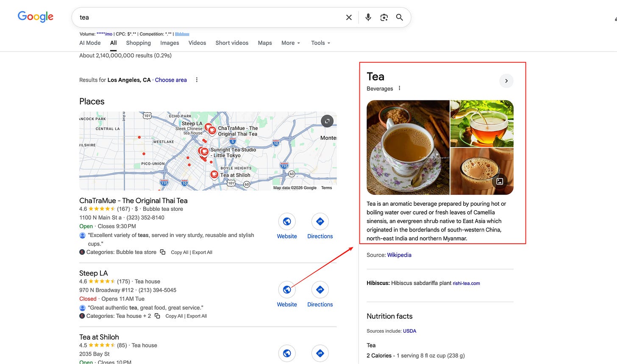
Task: Open the large teacup photo thumbnail
Action: 408,147
